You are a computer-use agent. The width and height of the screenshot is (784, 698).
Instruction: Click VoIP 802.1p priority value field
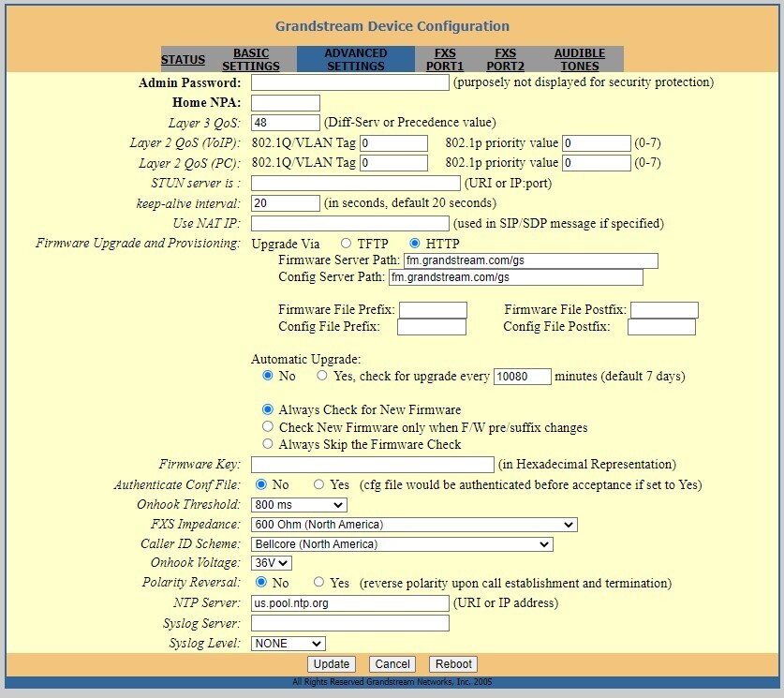point(597,143)
